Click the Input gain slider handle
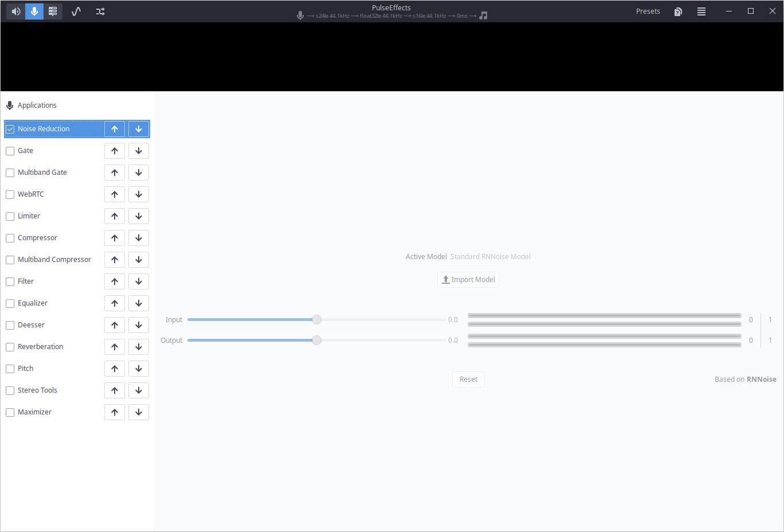 tap(316, 320)
